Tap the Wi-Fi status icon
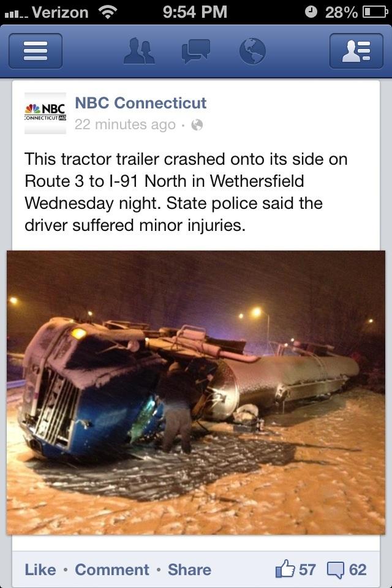The height and width of the screenshot is (588, 392). [x=108, y=12]
